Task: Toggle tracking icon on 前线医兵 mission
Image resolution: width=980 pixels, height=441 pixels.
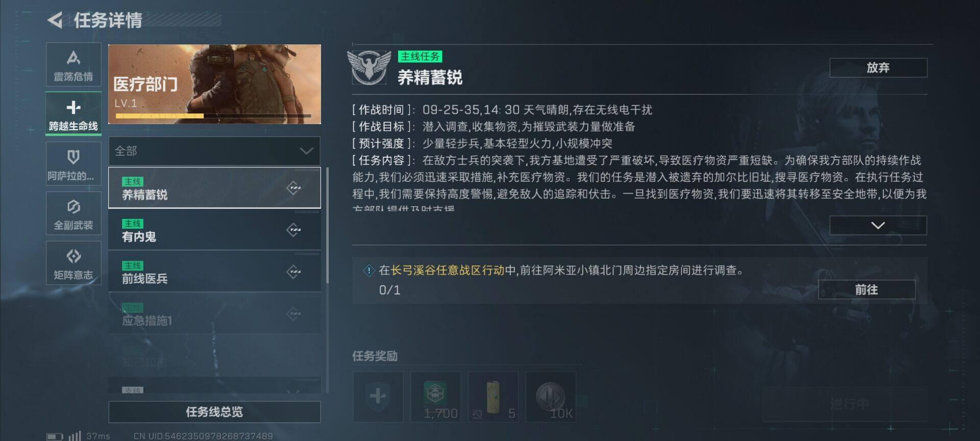Action: click(x=293, y=272)
